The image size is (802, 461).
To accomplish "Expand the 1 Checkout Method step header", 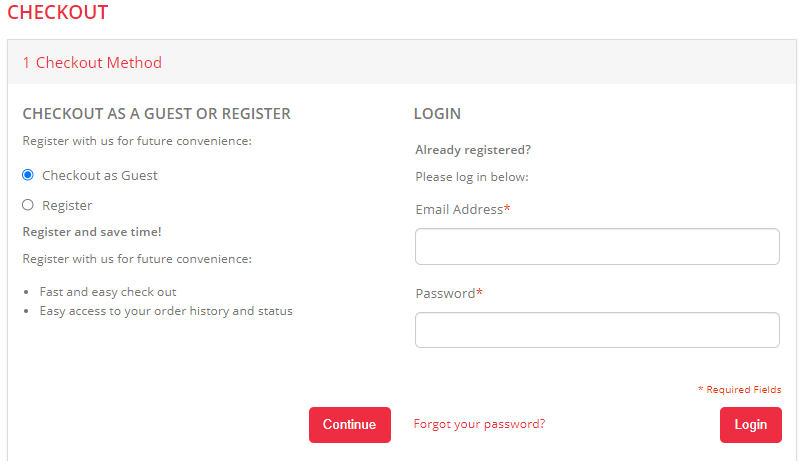I will pyautogui.click(x=92, y=63).
